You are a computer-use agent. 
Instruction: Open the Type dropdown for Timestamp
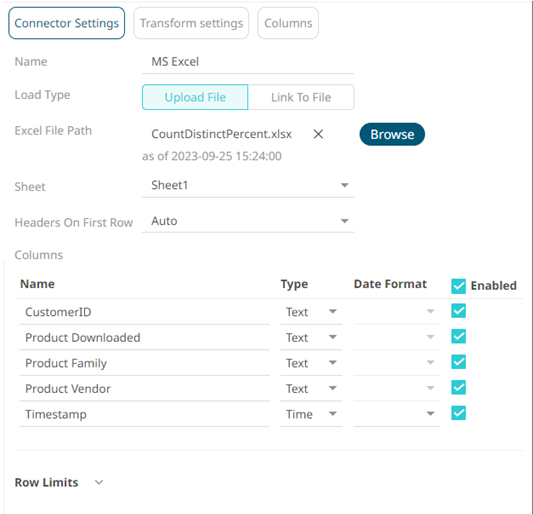[311, 414]
